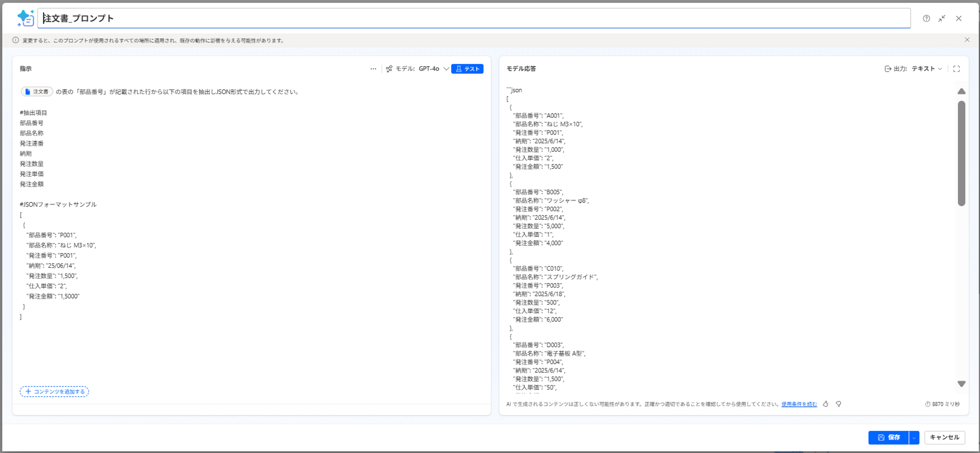Click the モデル応答 panel heading
The height and width of the screenshot is (453, 980).
[x=521, y=69]
